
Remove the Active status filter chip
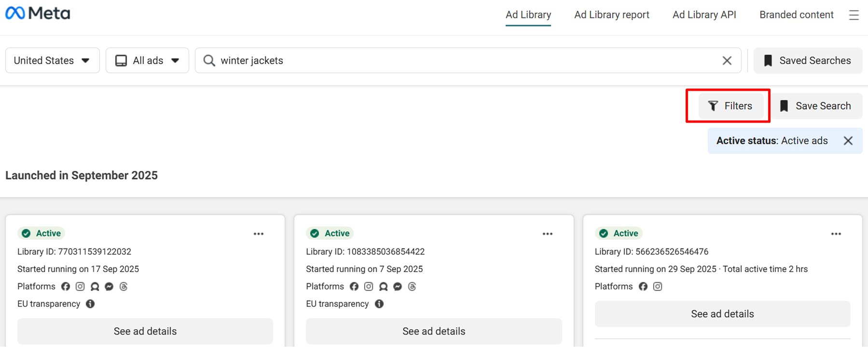[x=848, y=141]
